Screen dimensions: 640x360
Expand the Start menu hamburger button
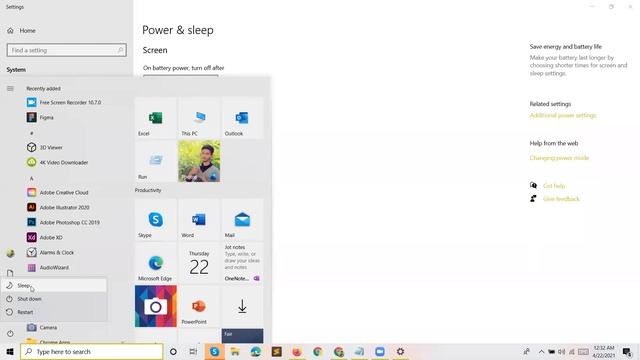pos(10,89)
